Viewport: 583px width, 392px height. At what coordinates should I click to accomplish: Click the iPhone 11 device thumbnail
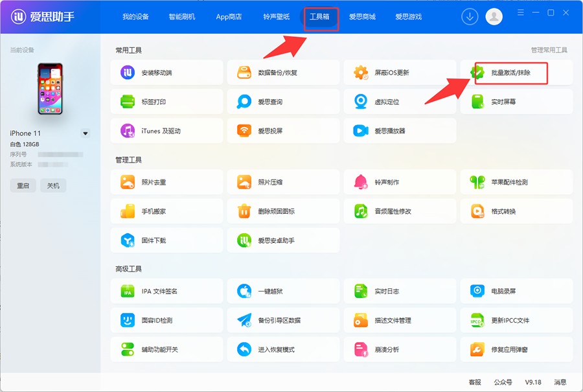pos(50,89)
